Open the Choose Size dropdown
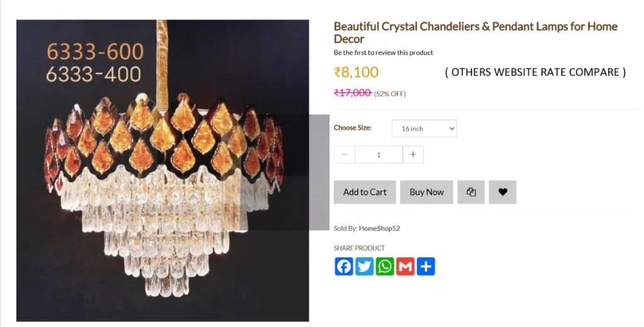This screenshot has height=327, width=644. point(424,129)
